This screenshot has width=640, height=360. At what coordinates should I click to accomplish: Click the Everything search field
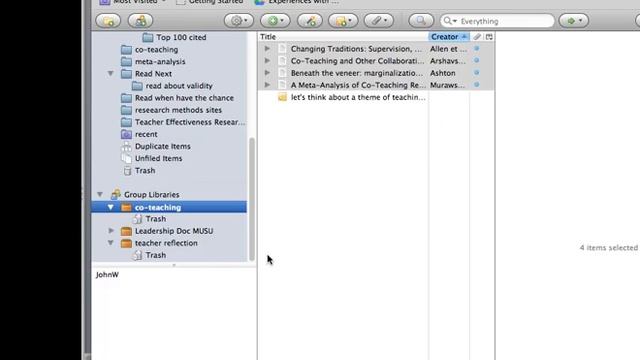pos(497,21)
